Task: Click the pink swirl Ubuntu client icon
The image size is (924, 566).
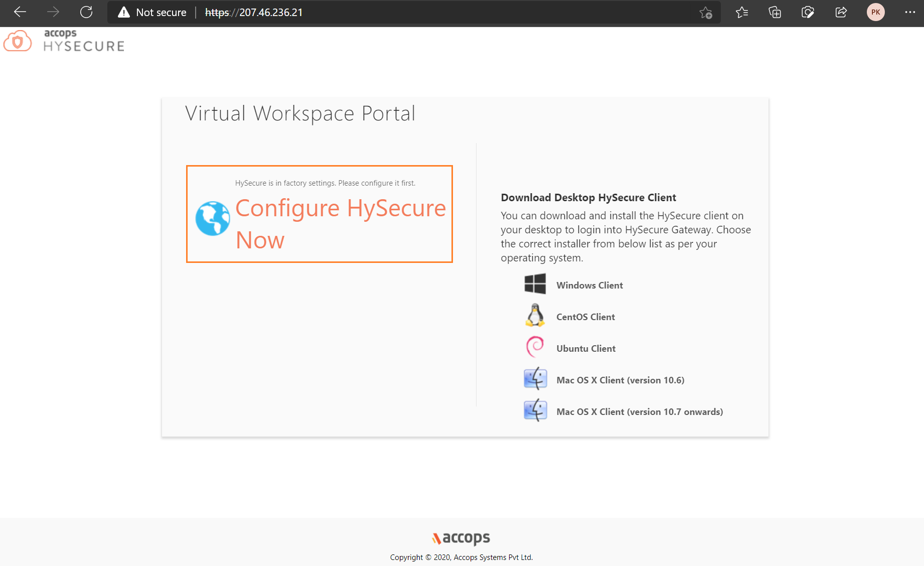Action: pos(535,347)
